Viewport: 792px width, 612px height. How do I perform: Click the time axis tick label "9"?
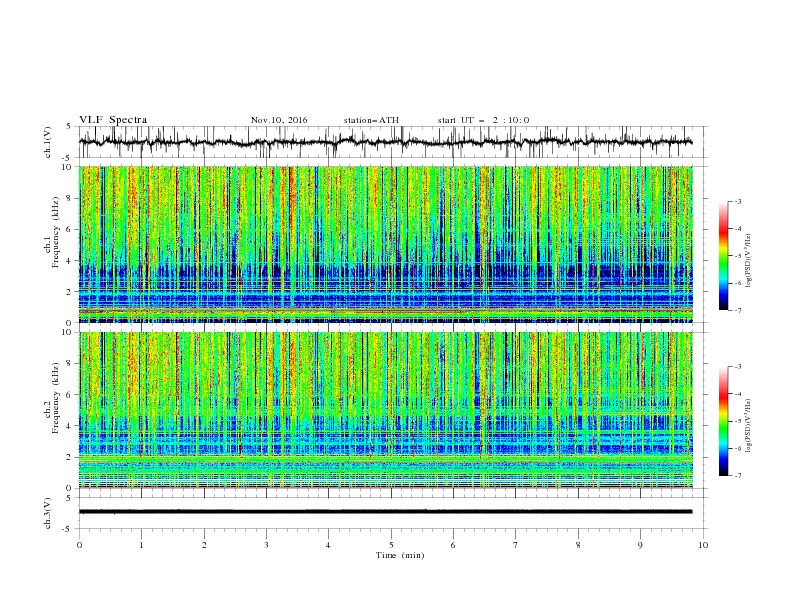click(640, 545)
